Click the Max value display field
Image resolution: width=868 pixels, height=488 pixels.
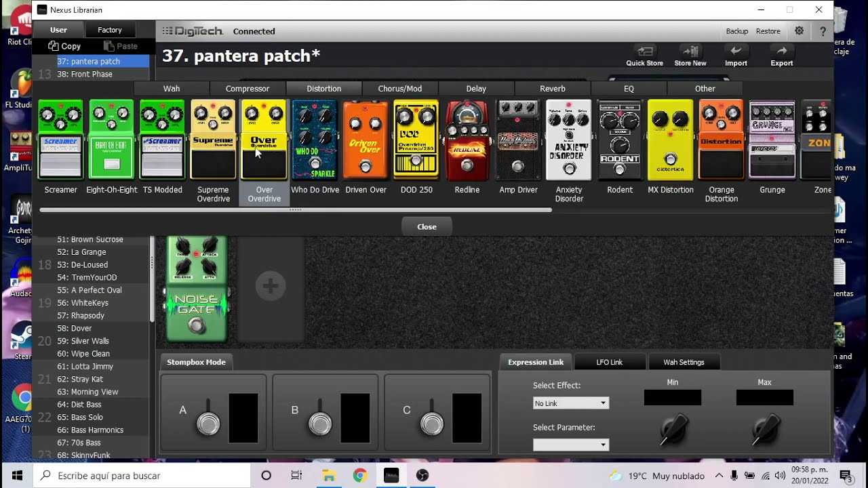click(x=764, y=397)
